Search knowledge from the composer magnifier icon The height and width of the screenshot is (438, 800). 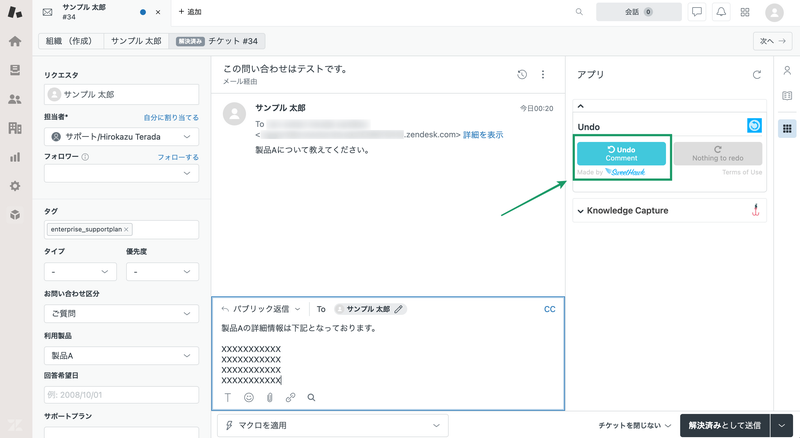coord(311,398)
